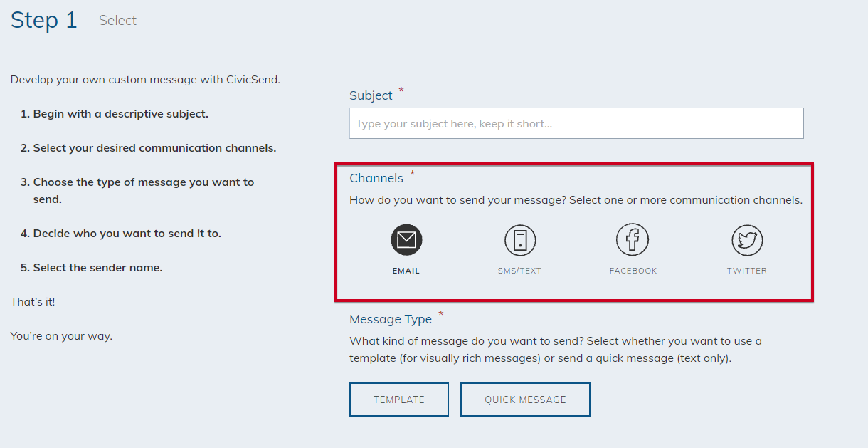Click the "That's it!" text

[33, 302]
